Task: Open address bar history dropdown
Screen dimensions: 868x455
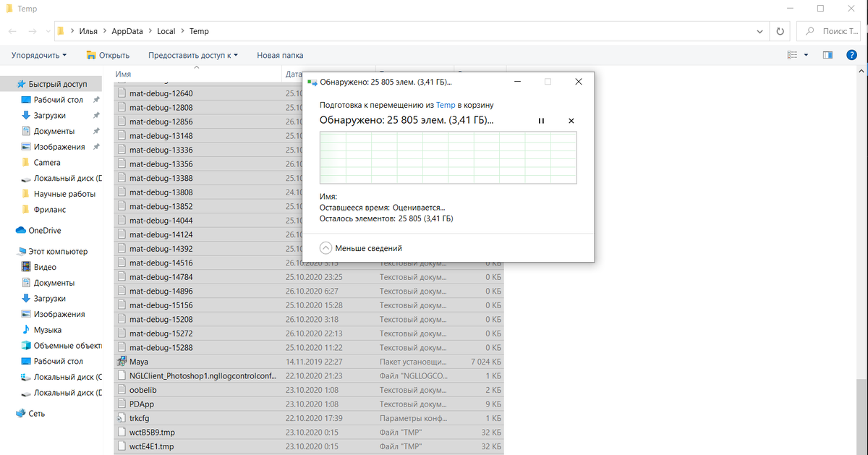Action: click(x=759, y=31)
